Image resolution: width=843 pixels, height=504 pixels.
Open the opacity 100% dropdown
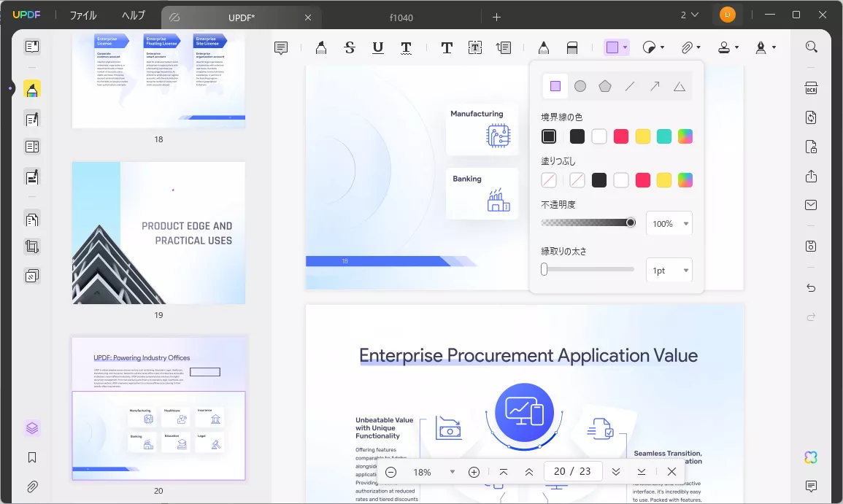(x=669, y=223)
